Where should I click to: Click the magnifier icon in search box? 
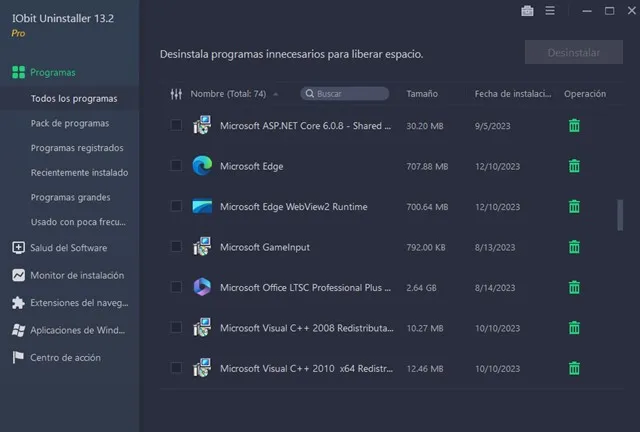(x=310, y=94)
